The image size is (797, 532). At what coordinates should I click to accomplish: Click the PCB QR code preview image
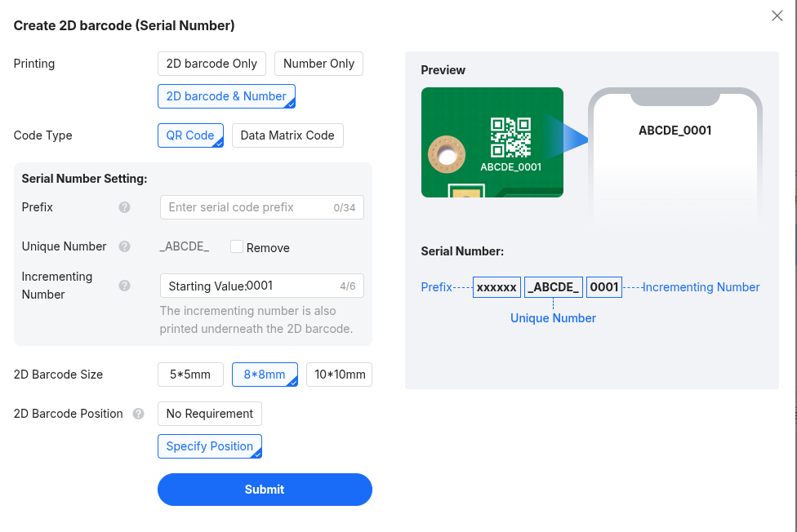pos(492,142)
